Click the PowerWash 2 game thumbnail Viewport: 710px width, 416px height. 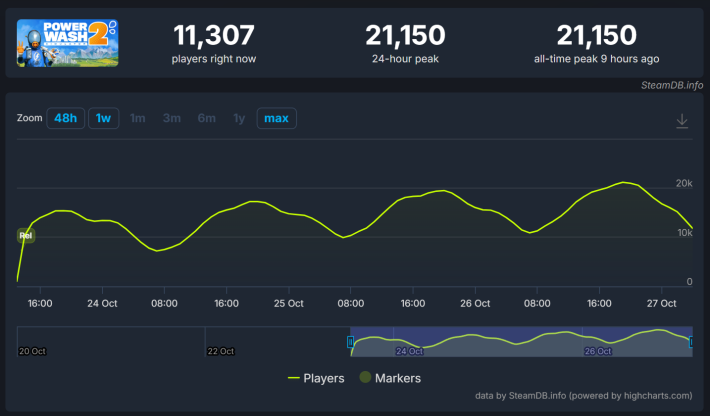click(67, 42)
